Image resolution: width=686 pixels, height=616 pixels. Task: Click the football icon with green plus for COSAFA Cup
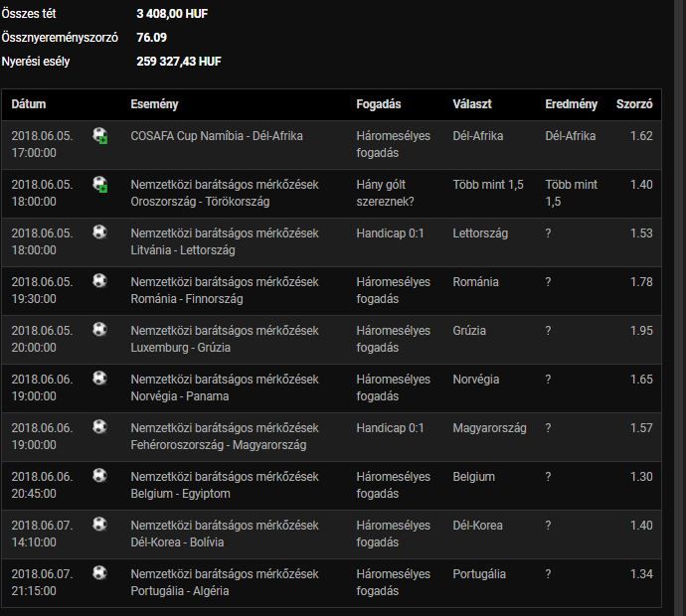[100, 135]
